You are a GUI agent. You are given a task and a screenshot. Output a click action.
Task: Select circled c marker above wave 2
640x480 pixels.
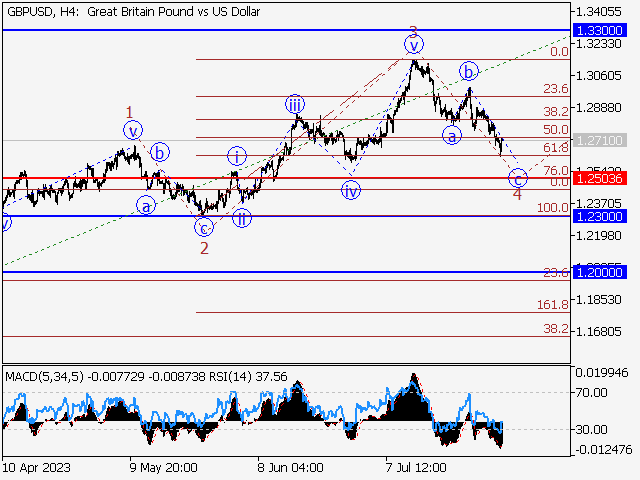pos(204,228)
